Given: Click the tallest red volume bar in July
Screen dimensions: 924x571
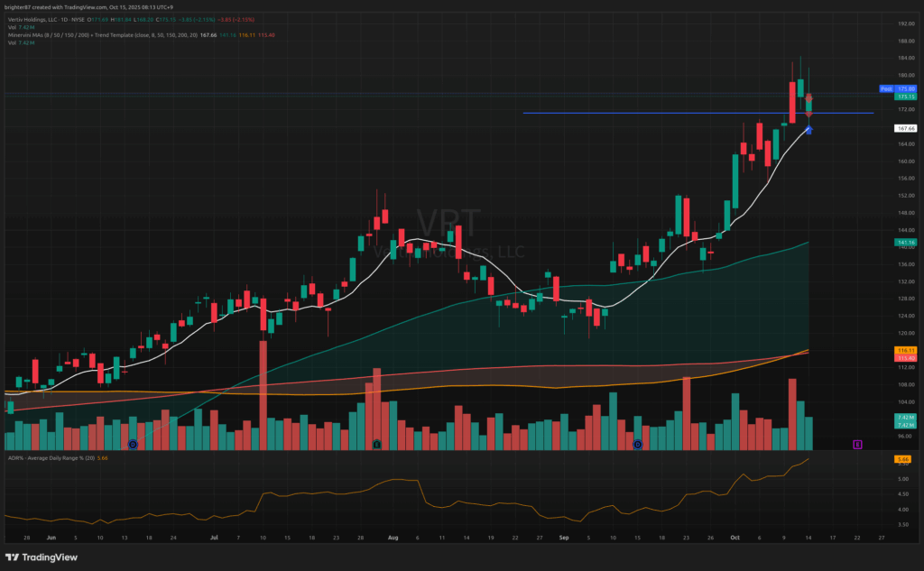Looking at the screenshot, I should (x=263, y=395).
